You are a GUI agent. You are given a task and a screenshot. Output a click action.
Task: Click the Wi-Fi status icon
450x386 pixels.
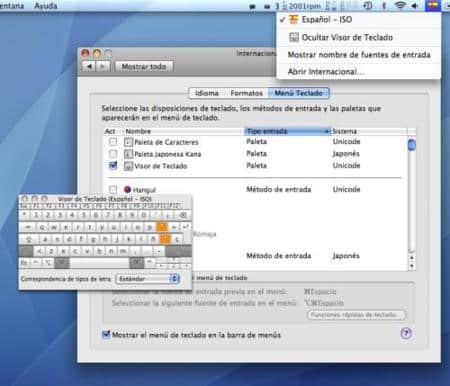click(x=400, y=6)
